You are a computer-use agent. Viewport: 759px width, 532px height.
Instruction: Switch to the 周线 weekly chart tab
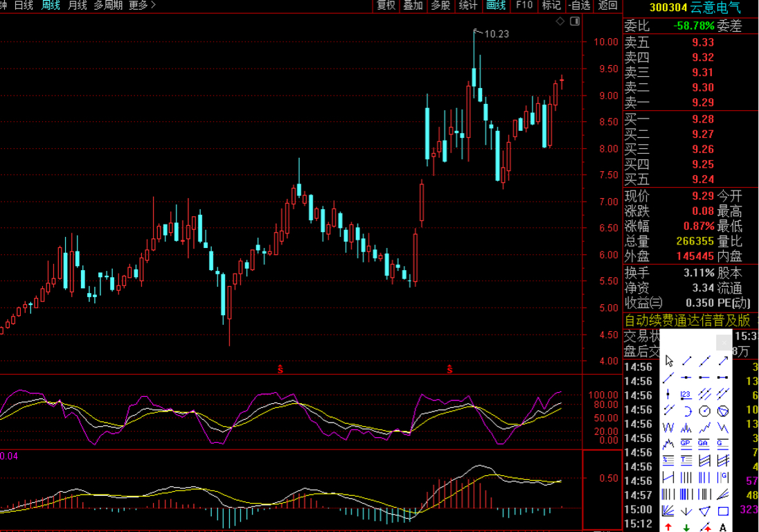51,6
